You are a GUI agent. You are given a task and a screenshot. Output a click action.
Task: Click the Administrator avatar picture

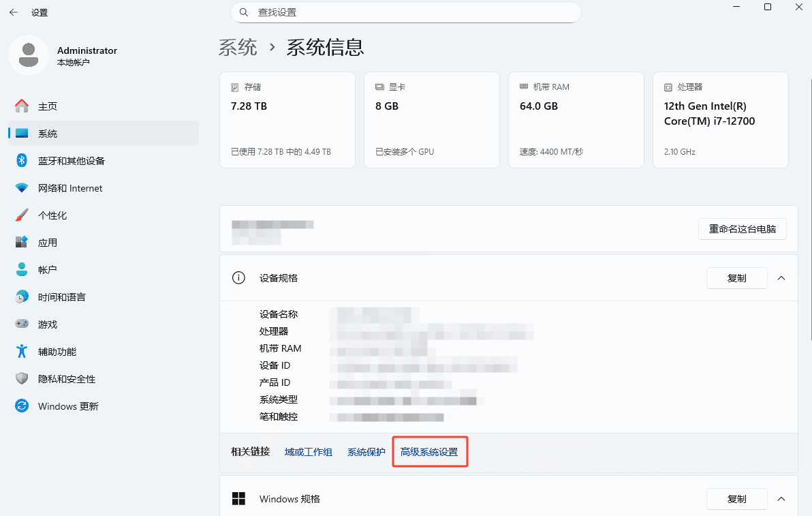click(x=29, y=55)
